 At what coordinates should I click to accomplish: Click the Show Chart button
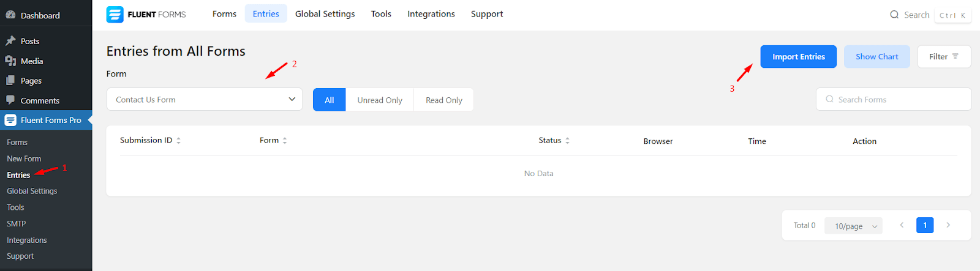click(876, 57)
